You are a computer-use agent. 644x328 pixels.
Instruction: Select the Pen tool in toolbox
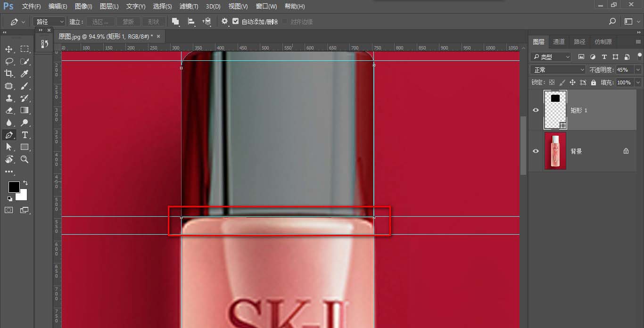pyautogui.click(x=9, y=135)
